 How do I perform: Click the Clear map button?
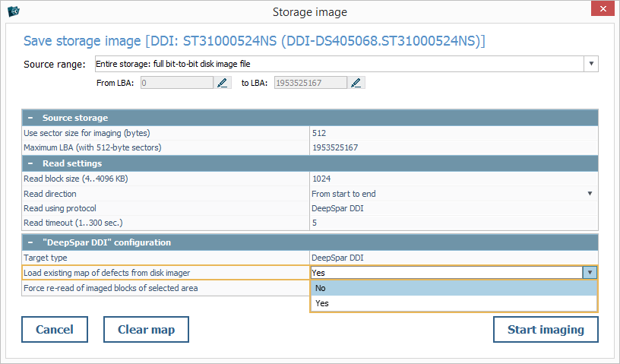[146, 329]
